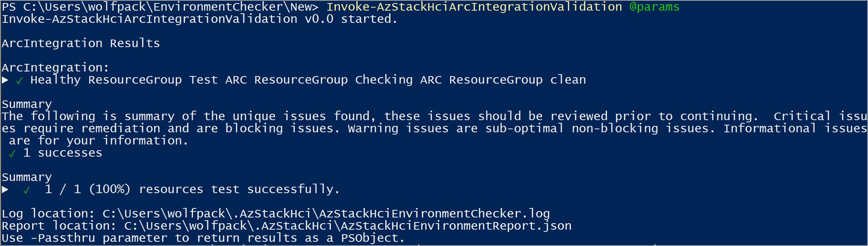Image resolution: width=868 pixels, height=246 pixels.
Task: Click the first Summary heading above the issues paragraph
Action: [27, 104]
